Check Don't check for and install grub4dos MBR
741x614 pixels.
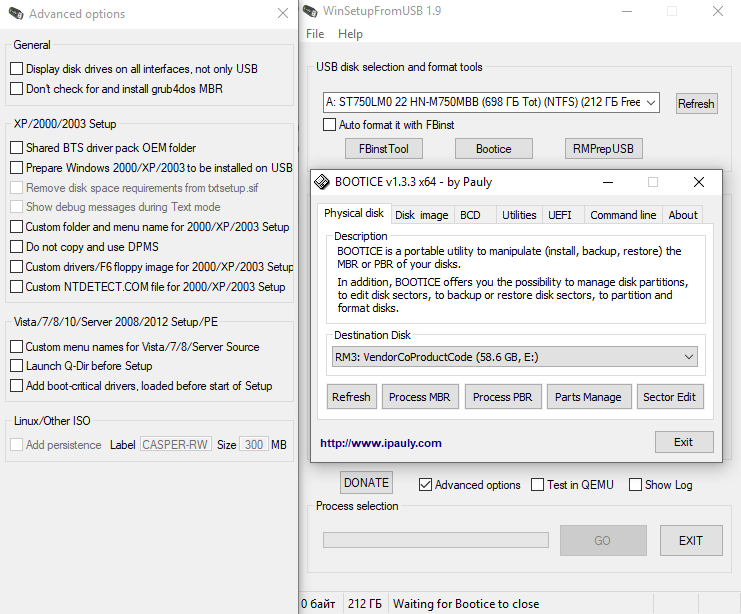[17, 88]
